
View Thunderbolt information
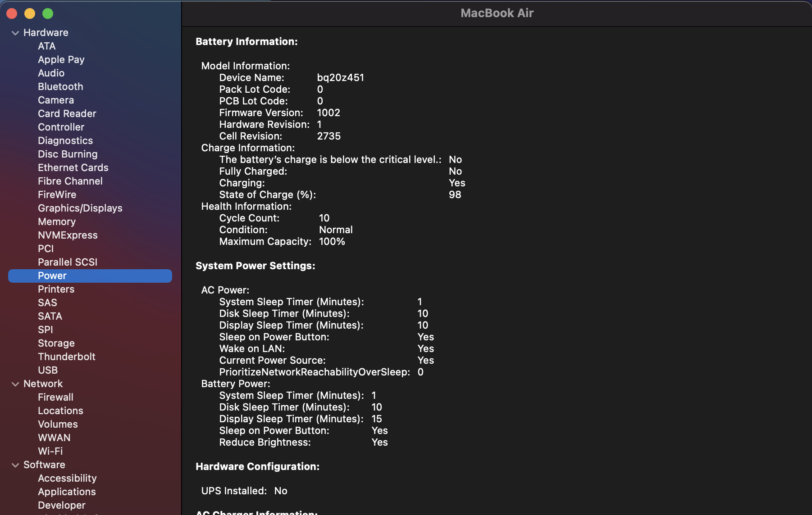pyautogui.click(x=67, y=357)
